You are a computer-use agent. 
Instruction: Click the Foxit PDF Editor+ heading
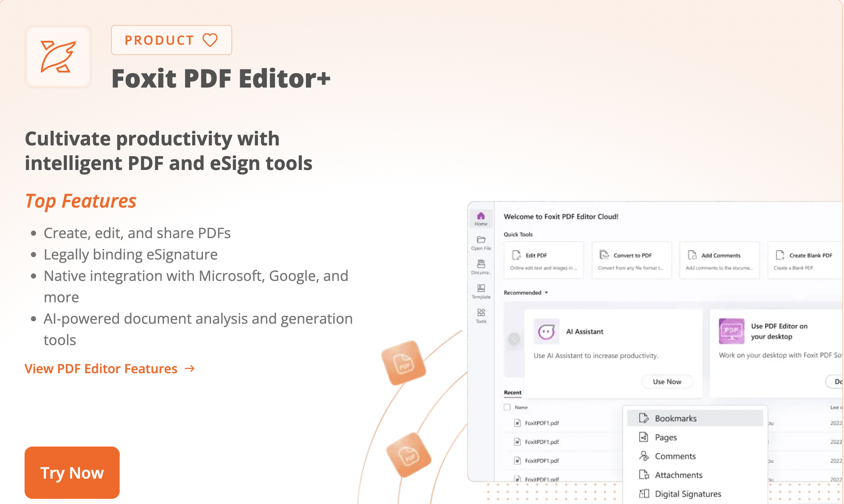[x=221, y=78]
